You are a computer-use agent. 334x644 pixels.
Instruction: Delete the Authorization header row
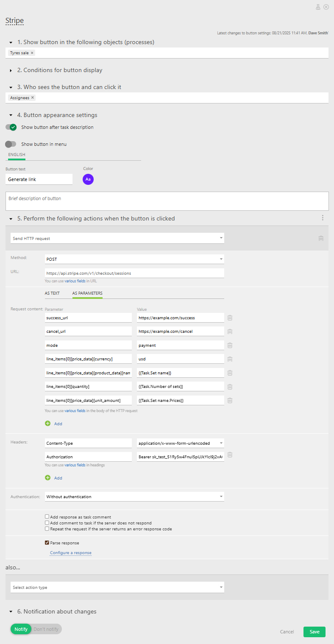(230, 455)
